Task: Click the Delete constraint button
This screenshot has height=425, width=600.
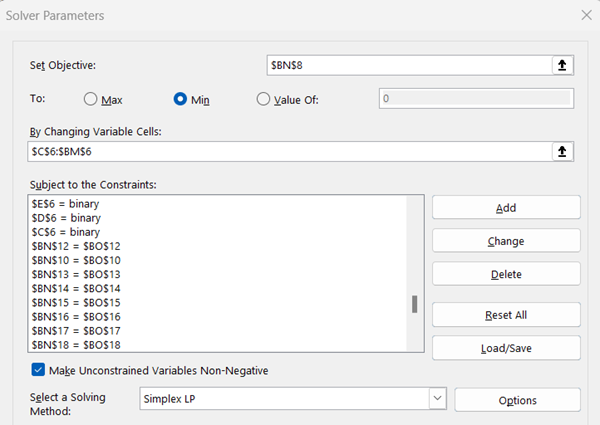Action: coord(506,274)
